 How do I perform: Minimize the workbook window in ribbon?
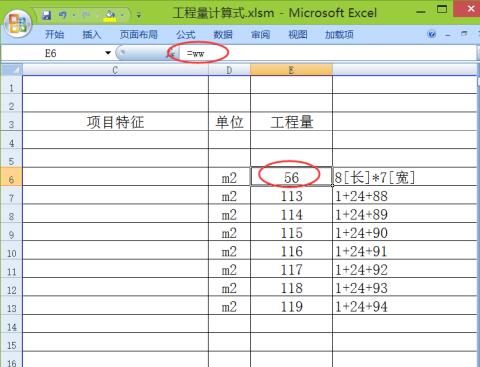point(448,35)
